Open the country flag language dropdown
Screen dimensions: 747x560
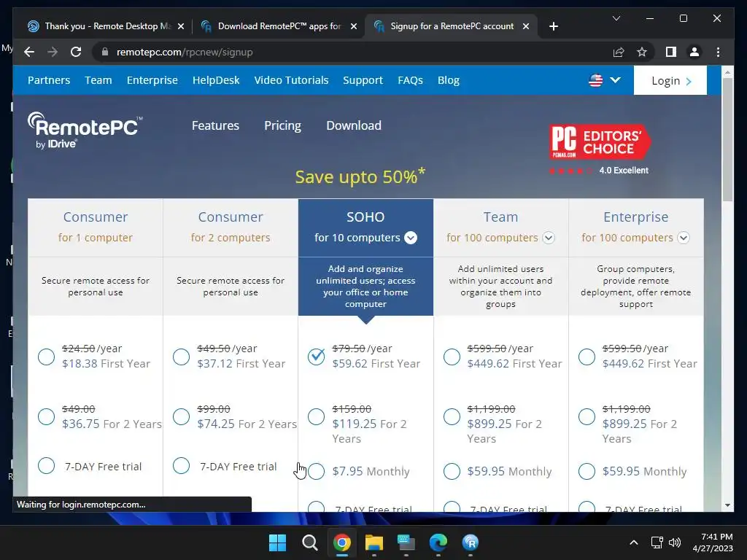point(605,80)
